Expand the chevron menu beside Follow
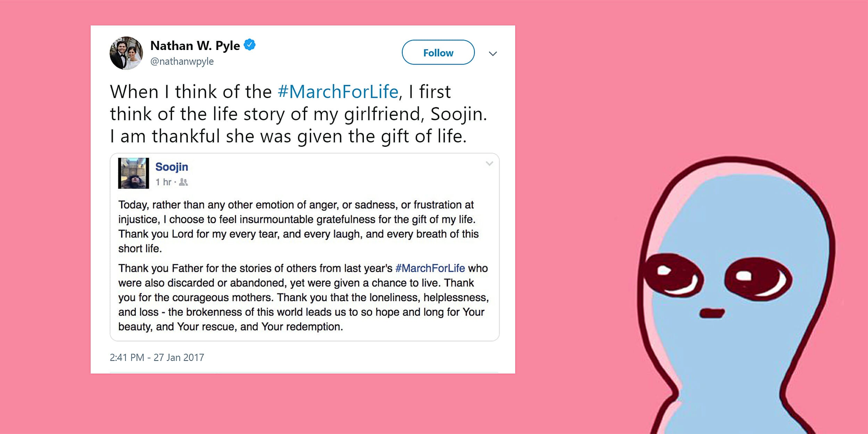This screenshot has width=868, height=434. pos(493,53)
